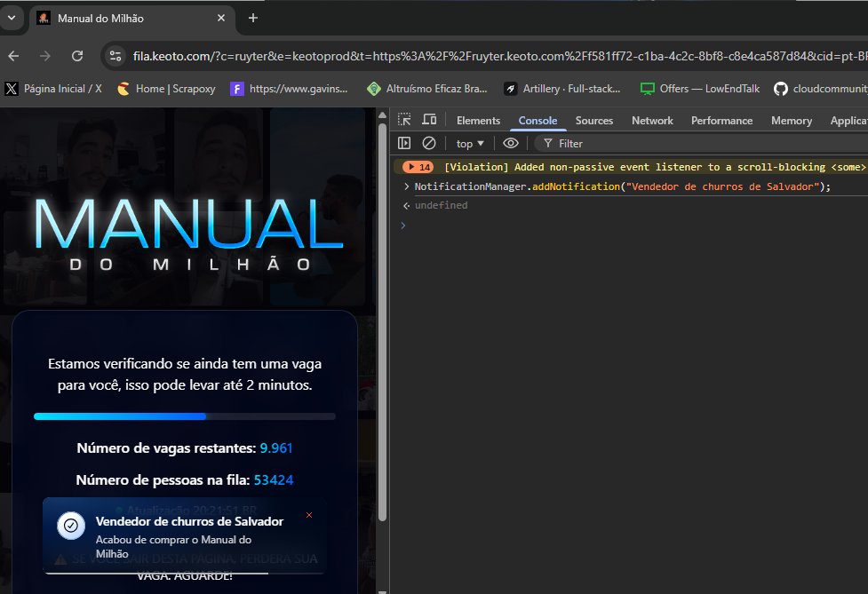Click the scrollbar up arrow
868x594 pixels.
tap(383, 115)
